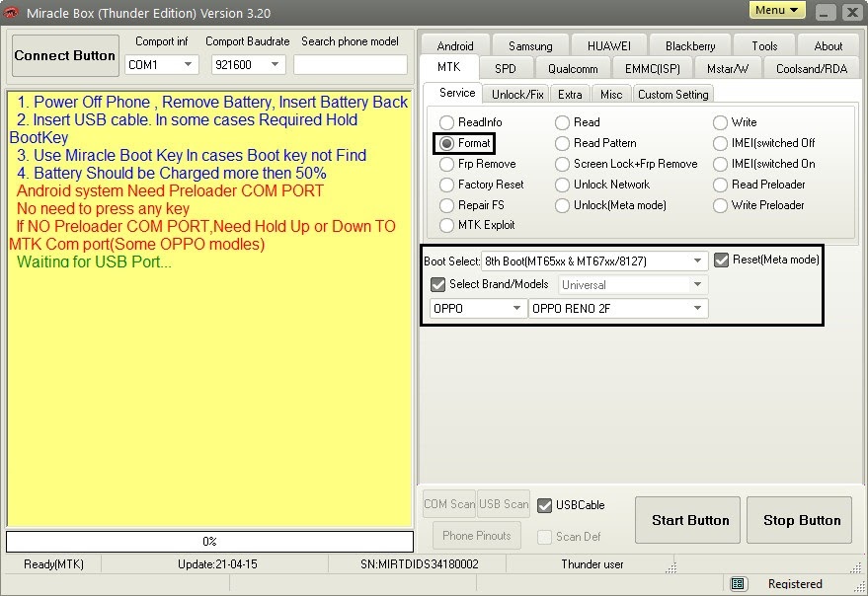Select the Frp Remove radio option
The width and height of the screenshot is (868, 596).
pos(478,164)
